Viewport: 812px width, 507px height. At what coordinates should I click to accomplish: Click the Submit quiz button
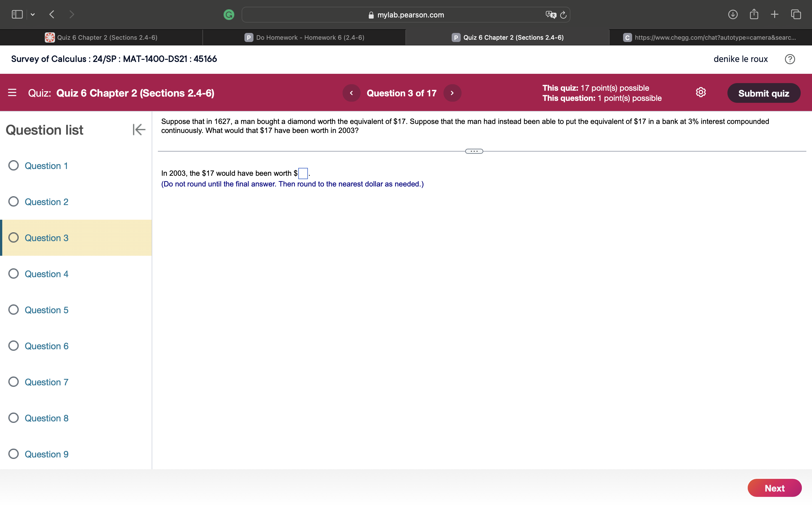tap(764, 93)
